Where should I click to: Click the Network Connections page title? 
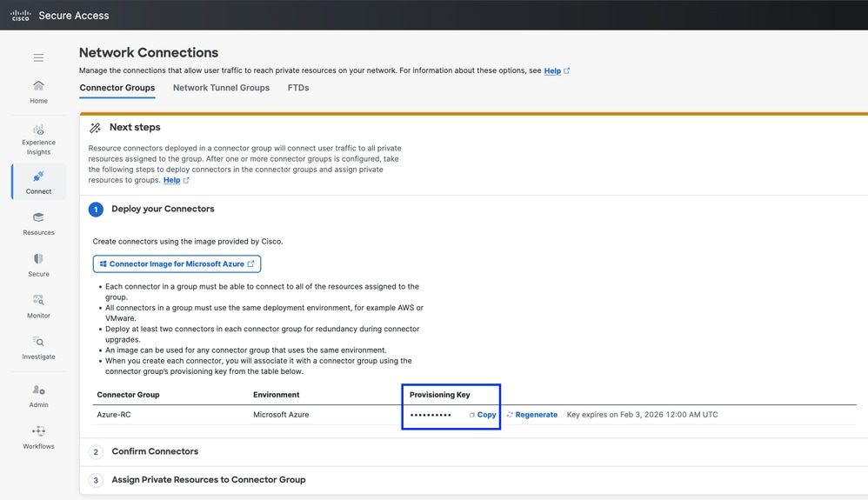(x=149, y=52)
